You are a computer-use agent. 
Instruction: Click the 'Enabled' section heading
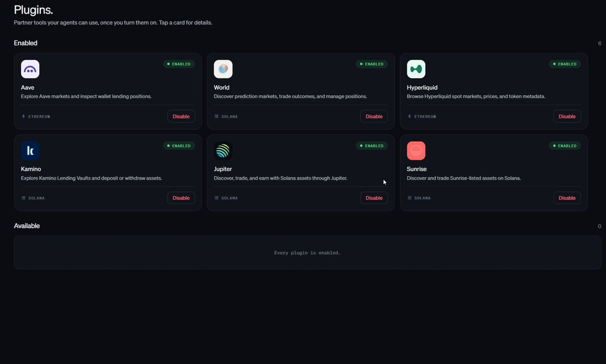pyautogui.click(x=26, y=43)
